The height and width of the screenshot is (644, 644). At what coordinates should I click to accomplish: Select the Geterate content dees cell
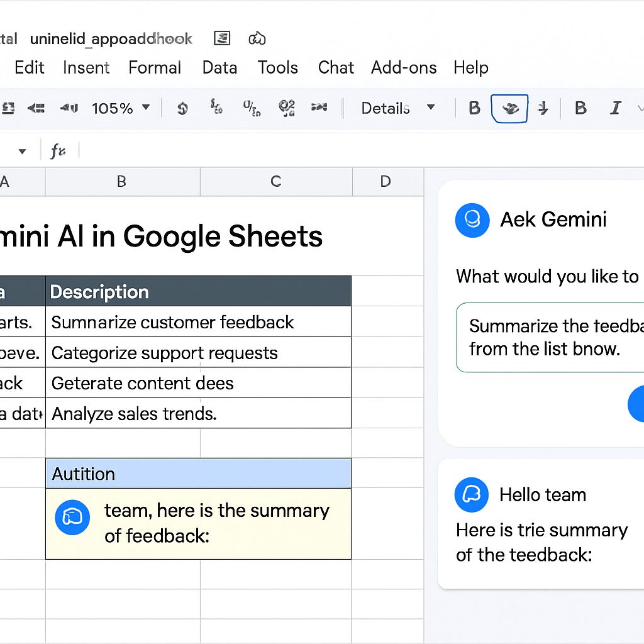[198, 383]
